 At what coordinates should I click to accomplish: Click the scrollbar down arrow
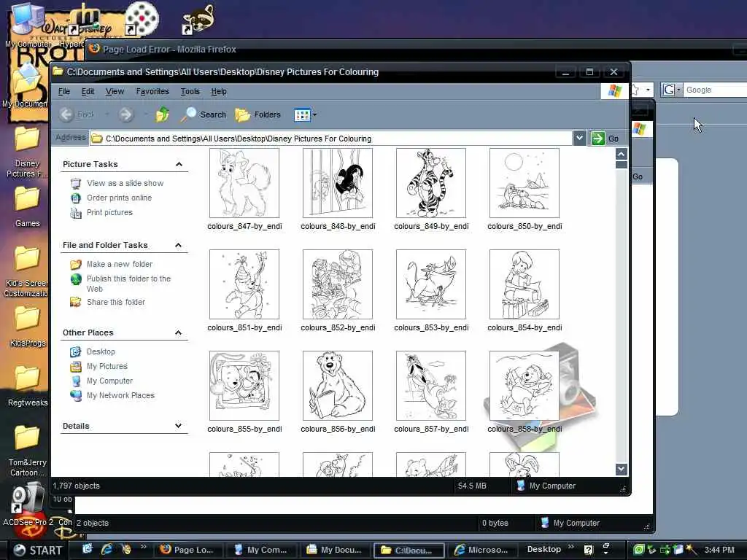tap(621, 469)
